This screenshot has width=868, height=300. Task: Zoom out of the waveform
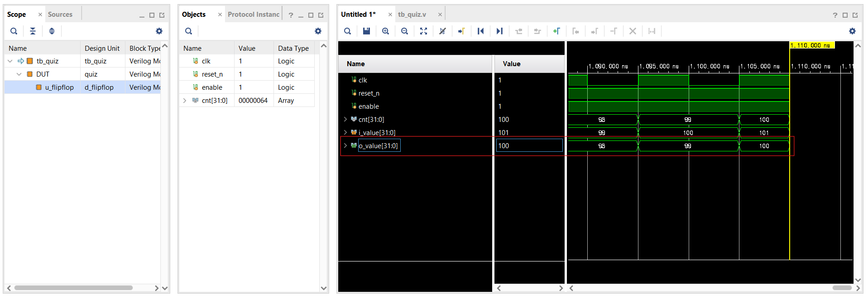(404, 31)
